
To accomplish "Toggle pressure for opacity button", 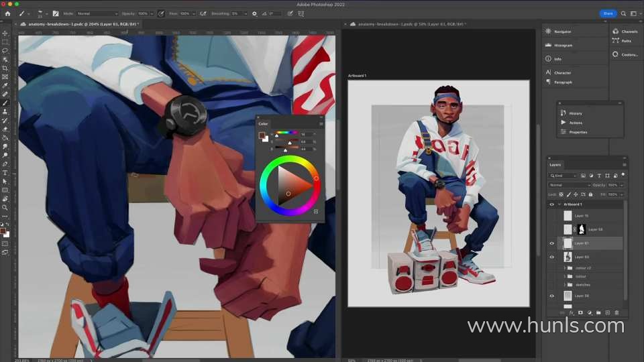I will point(161,13).
